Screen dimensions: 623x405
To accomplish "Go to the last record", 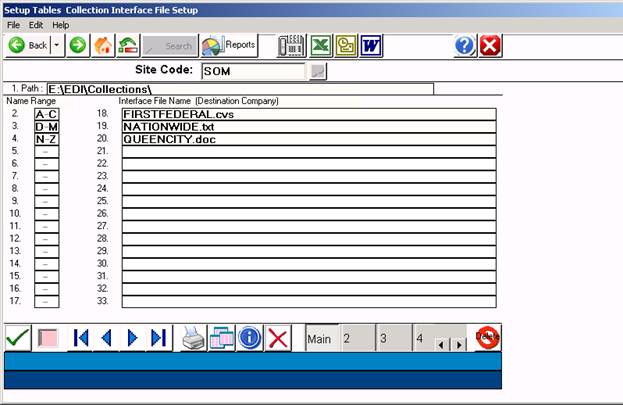I will 158,338.
